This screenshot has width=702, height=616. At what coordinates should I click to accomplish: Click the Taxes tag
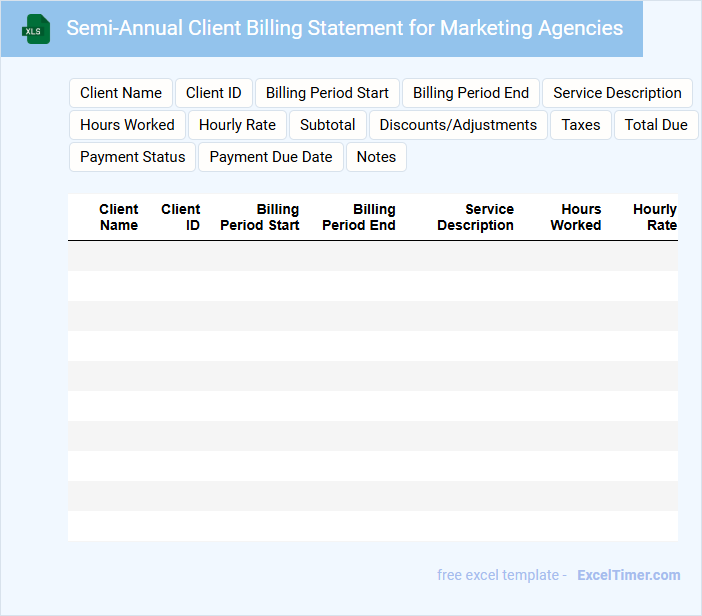[x=581, y=125]
